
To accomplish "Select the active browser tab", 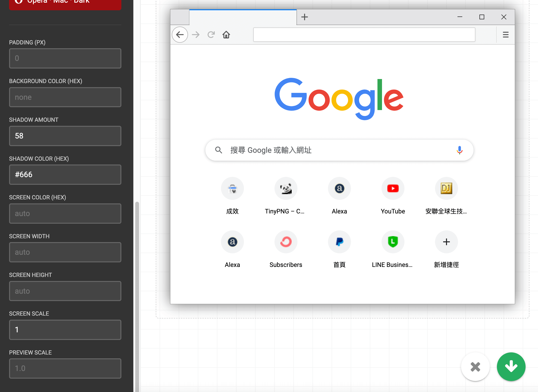I will point(243,17).
